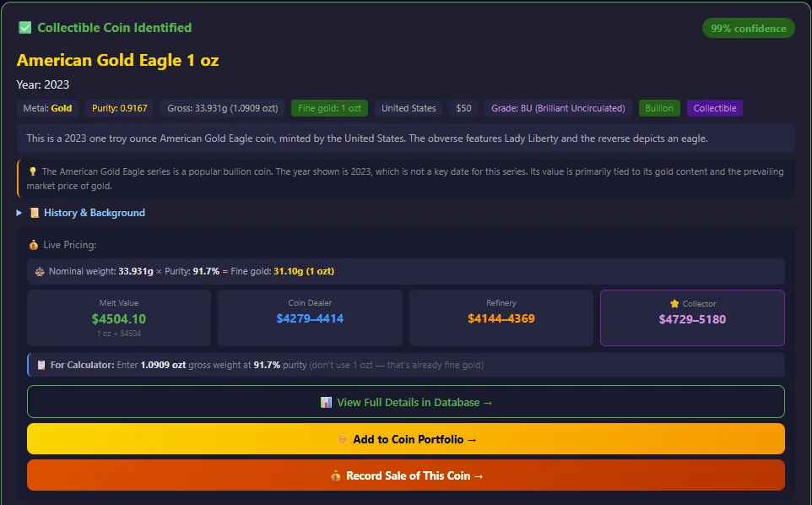Record Sale of This Coin
This screenshot has width=812, height=505.
point(406,475)
